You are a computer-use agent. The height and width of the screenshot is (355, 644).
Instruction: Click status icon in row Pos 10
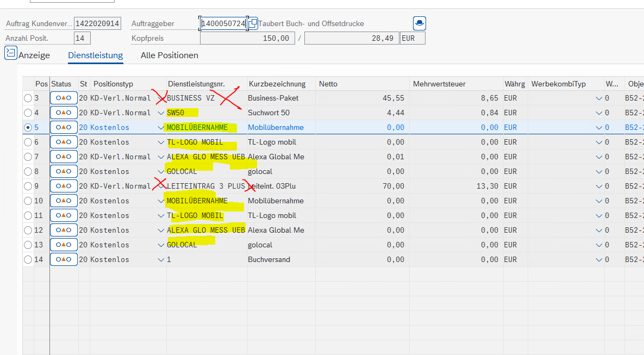tap(64, 201)
